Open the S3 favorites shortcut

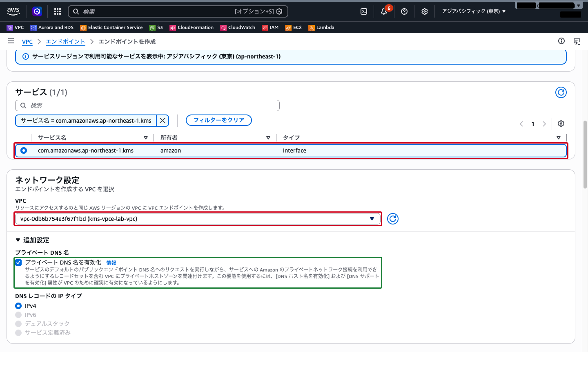(156, 27)
